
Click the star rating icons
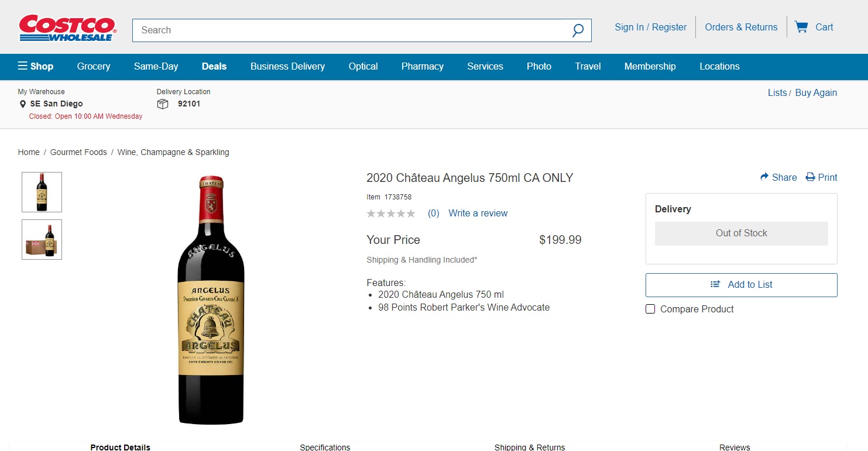pyautogui.click(x=391, y=214)
